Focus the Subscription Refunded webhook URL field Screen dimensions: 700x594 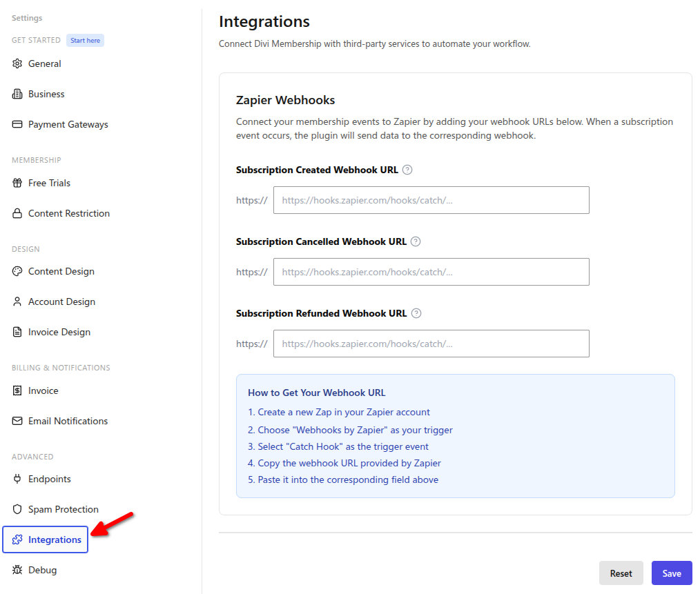point(431,344)
